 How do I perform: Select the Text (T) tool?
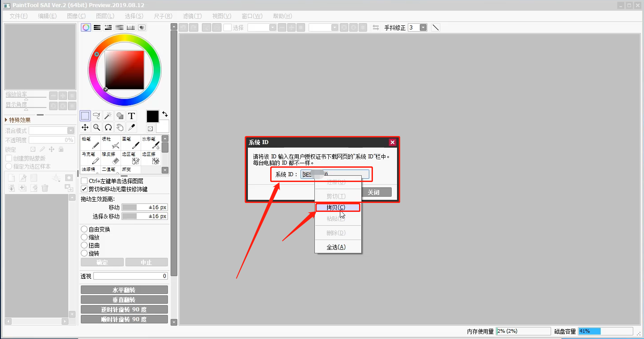131,116
